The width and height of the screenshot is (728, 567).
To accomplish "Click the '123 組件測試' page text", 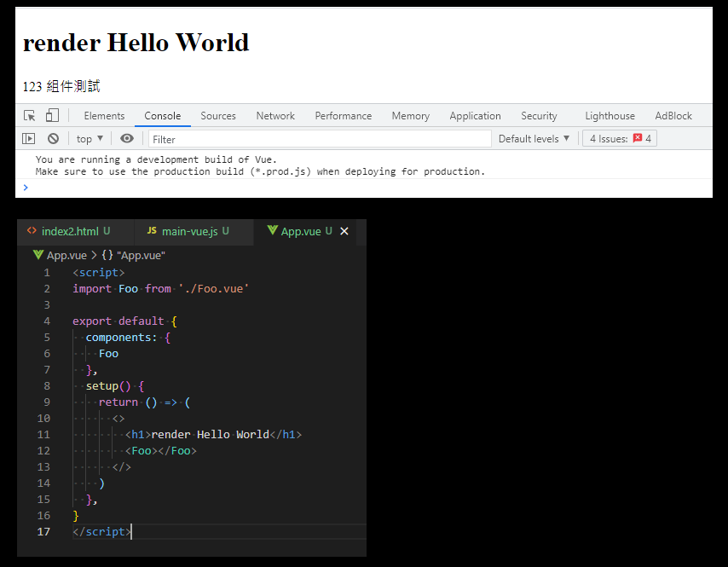I will pyautogui.click(x=61, y=86).
